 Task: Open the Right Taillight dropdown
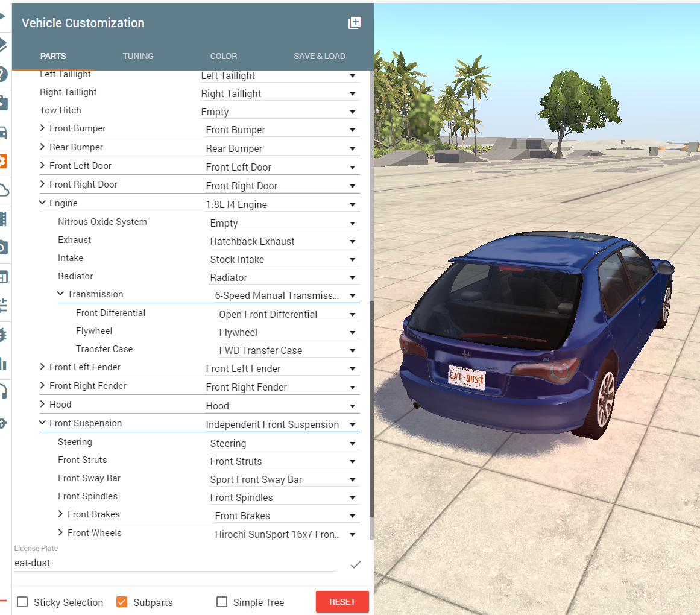point(280,93)
